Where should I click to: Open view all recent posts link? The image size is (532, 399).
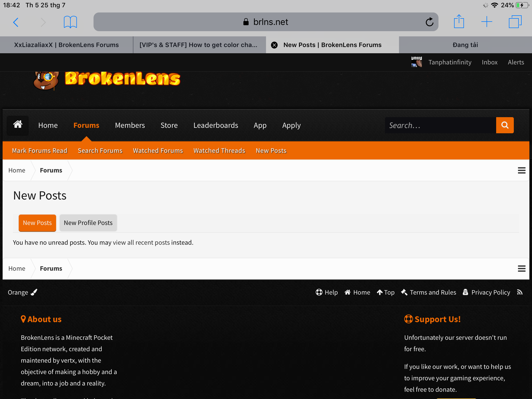[141, 242]
